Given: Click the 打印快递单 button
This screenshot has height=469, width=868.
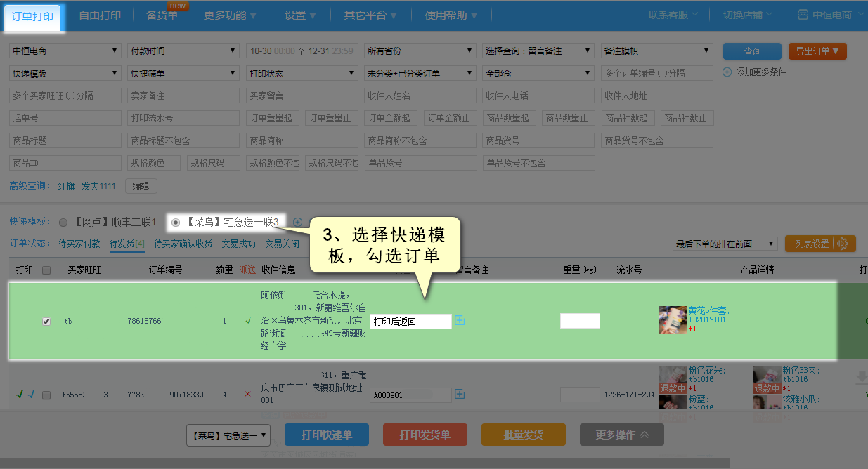Looking at the screenshot, I should (327, 435).
